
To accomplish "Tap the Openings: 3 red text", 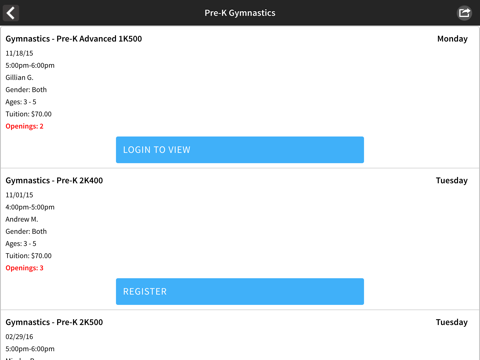I will point(24,268).
